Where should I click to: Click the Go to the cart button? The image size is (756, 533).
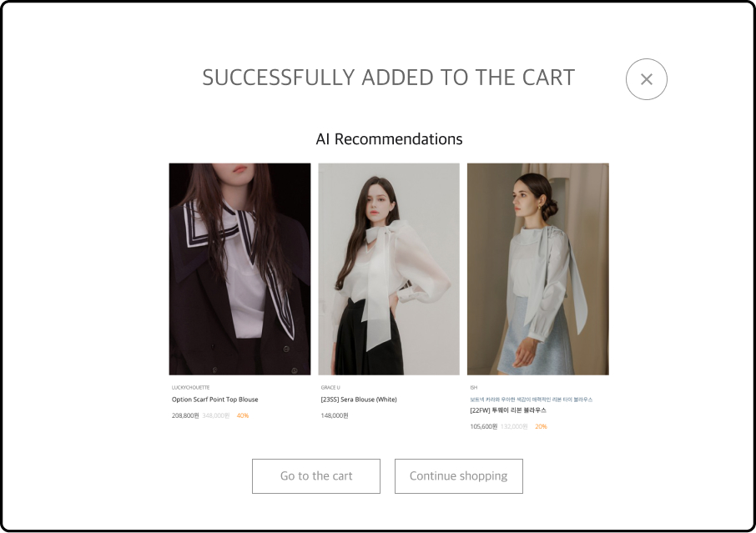[x=316, y=475]
